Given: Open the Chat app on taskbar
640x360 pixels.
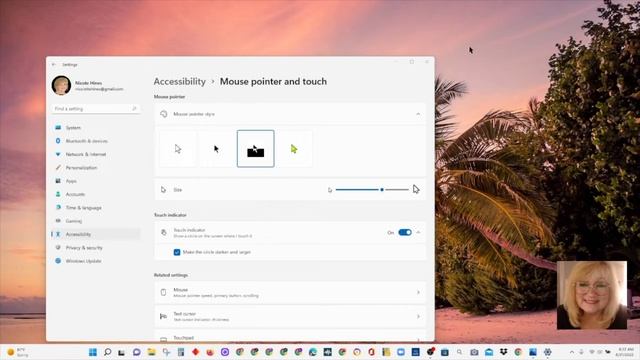Looking at the screenshot, I should click(x=137, y=352).
